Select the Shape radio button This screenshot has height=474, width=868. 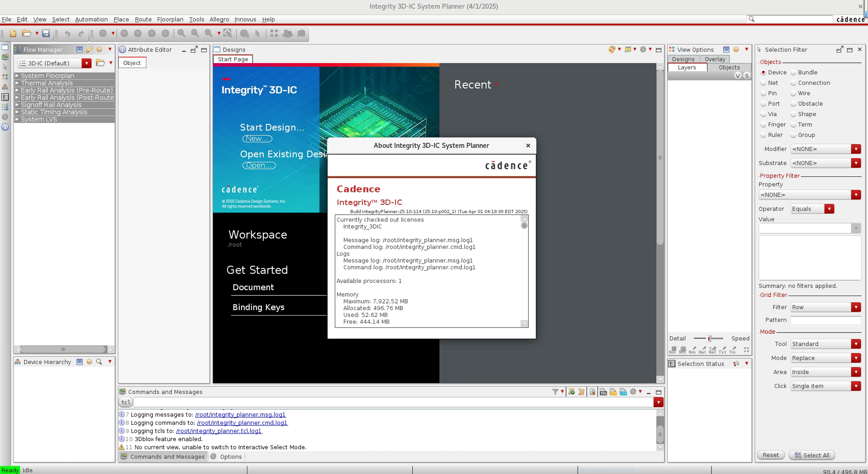pyautogui.click(x=793, y=114)
